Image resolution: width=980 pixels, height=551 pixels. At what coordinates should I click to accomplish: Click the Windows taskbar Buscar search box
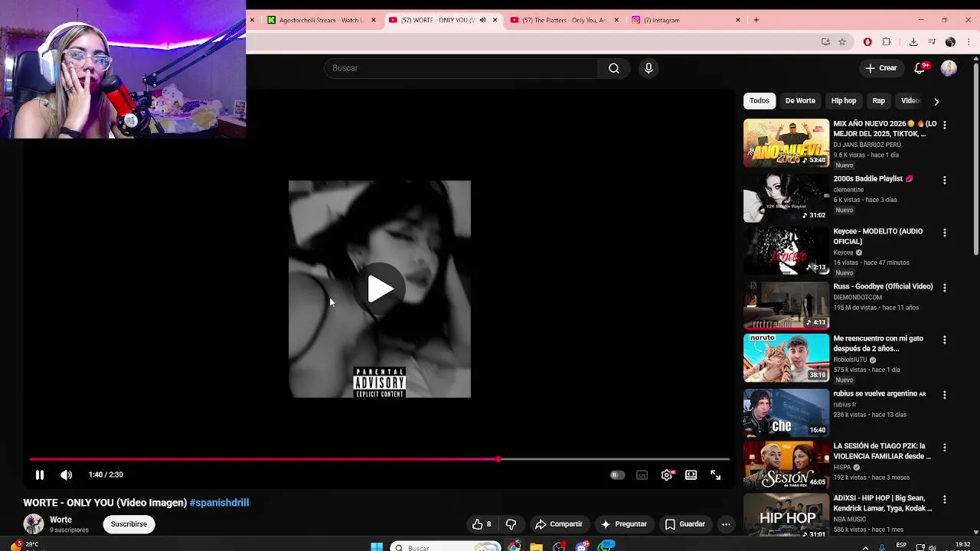pos(446,547)
